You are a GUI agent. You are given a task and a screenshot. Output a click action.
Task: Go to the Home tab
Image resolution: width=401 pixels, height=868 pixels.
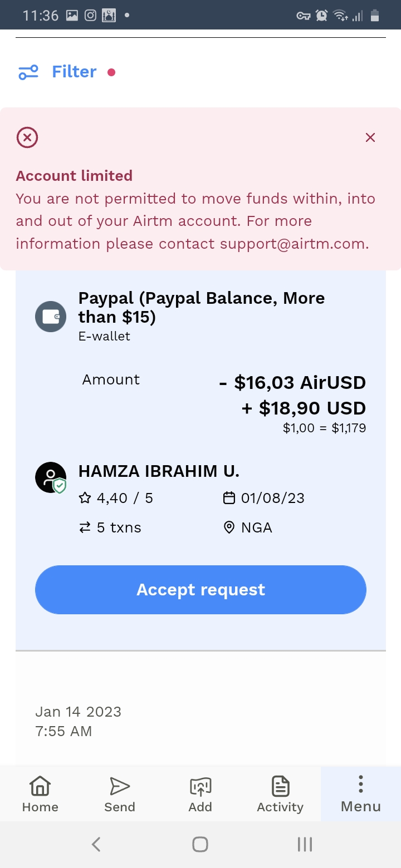(x=40, y=794)
